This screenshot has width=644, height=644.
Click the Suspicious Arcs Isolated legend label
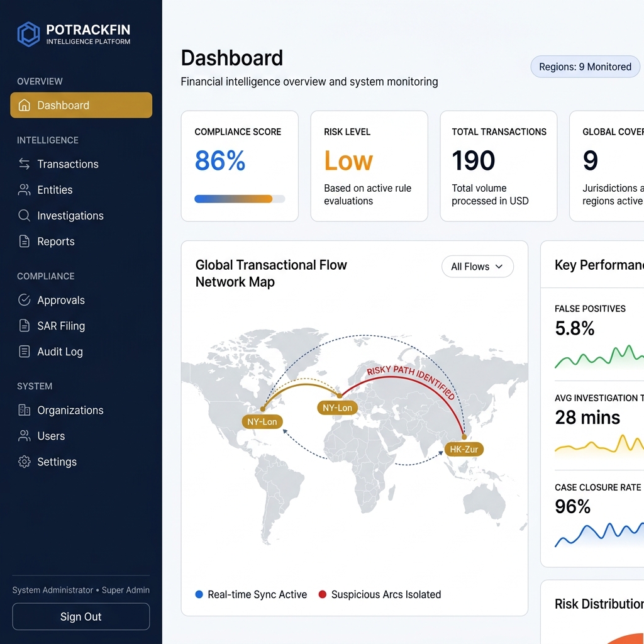pyautogui.click(x=386, y=594)
